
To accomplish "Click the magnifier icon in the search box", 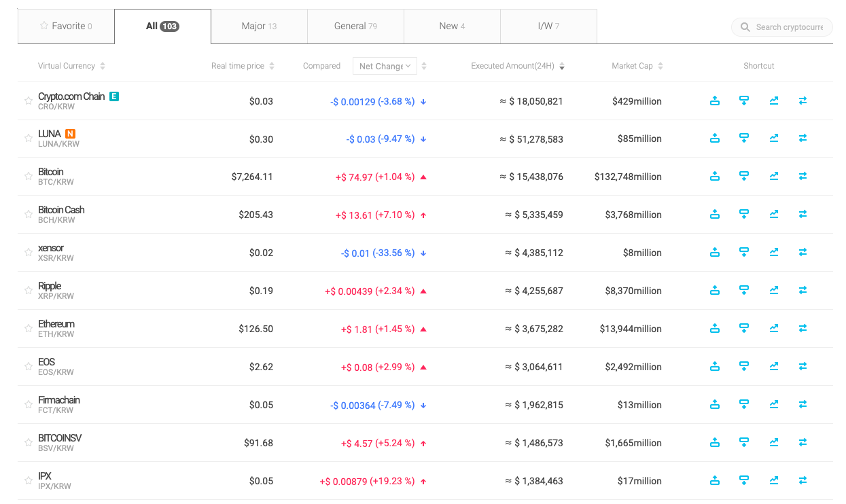I will pyautogui.click(x=745, y=27).
